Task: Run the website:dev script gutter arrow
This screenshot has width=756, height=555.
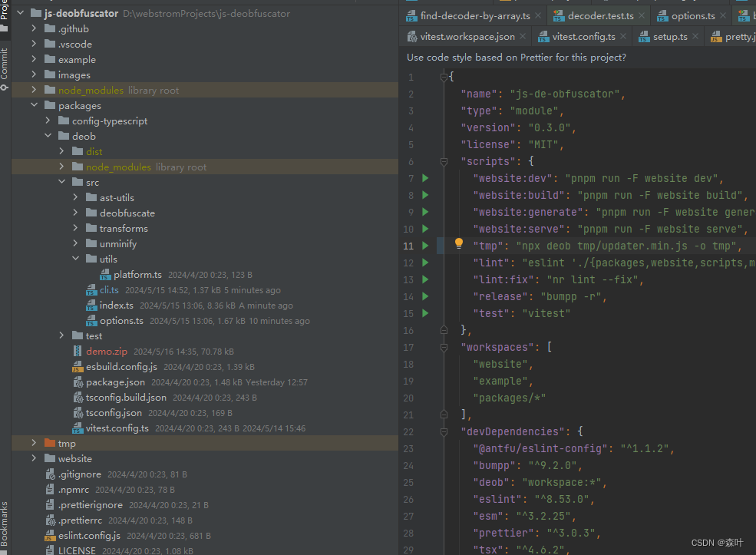Action: [x=425, y=178]
